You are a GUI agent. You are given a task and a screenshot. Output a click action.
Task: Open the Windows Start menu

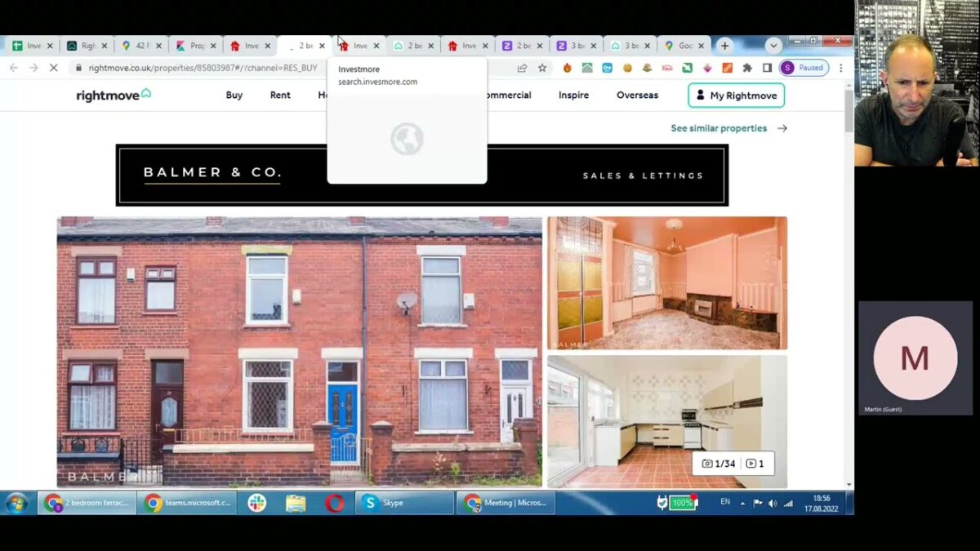[16, 503]
